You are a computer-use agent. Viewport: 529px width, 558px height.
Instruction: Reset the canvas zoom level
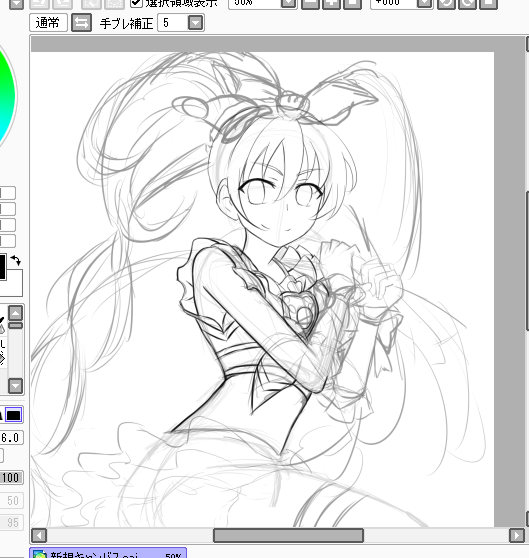click(353, 3)
